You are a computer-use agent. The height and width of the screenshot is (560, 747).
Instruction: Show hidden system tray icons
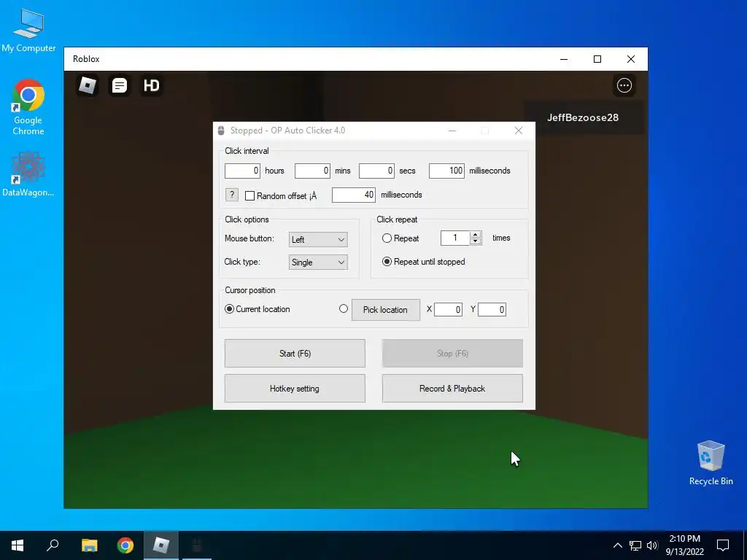click(617, 545)
